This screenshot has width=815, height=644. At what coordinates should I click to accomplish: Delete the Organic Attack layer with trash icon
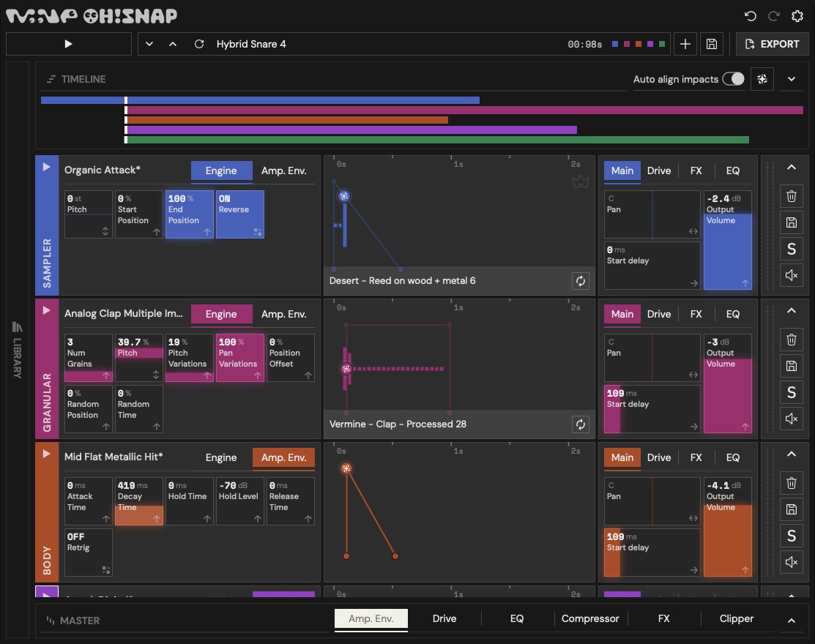[791, 196]
